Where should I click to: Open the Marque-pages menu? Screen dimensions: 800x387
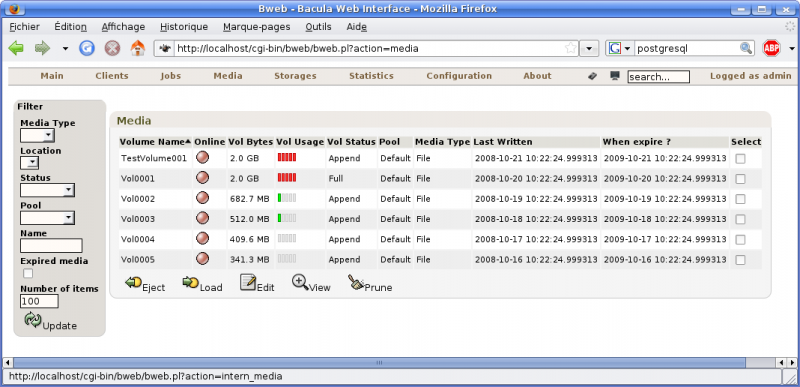click(257, 27)
